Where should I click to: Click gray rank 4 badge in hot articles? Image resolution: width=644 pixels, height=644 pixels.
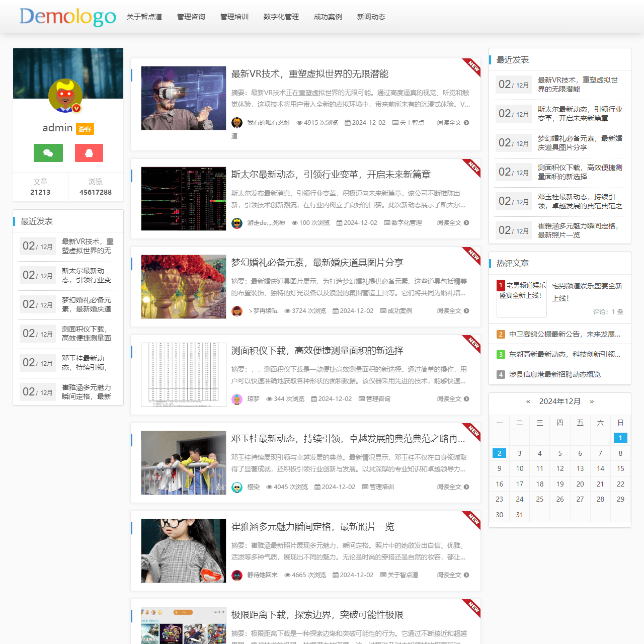501,374
